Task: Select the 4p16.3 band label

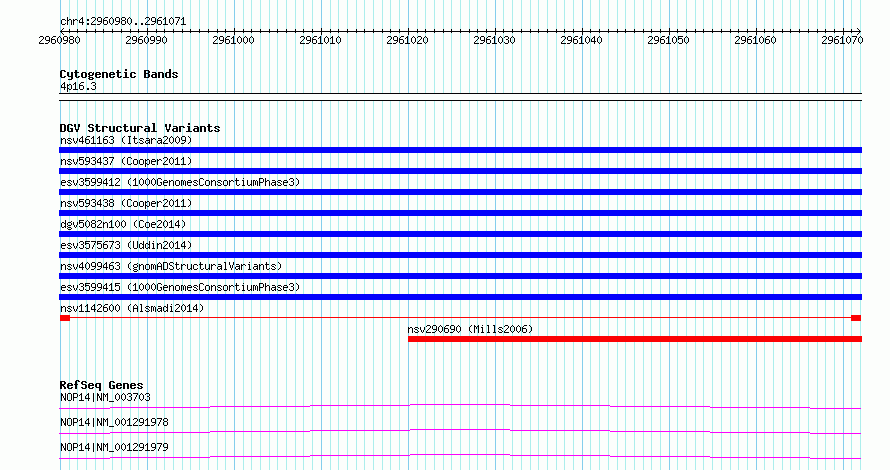Action: (78, 87)
